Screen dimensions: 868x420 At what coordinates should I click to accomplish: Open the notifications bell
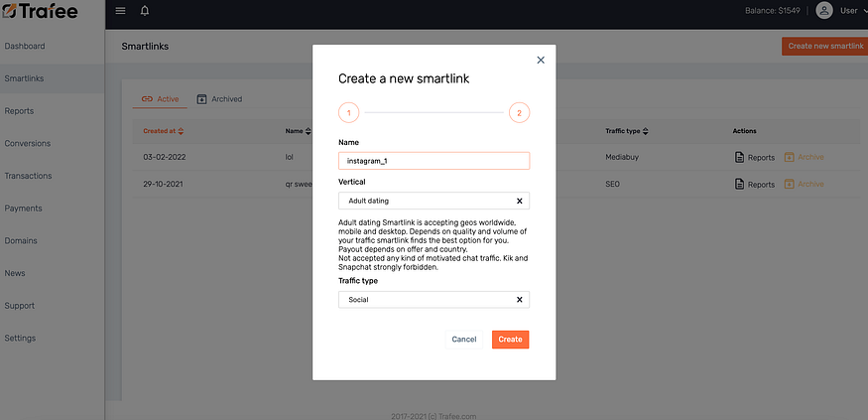145,11
